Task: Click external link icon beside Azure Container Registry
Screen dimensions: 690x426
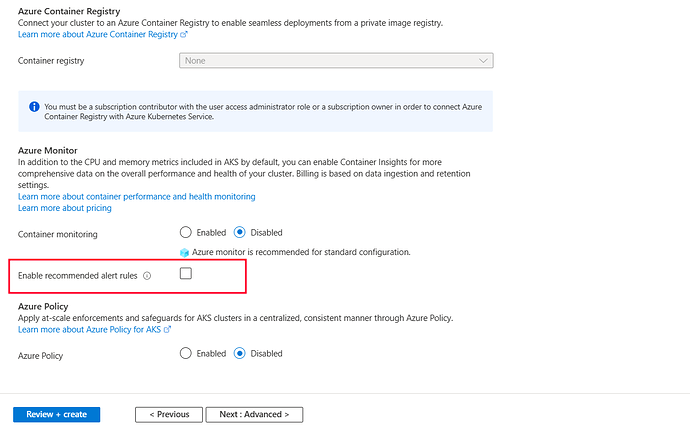Action: [185, 34]
